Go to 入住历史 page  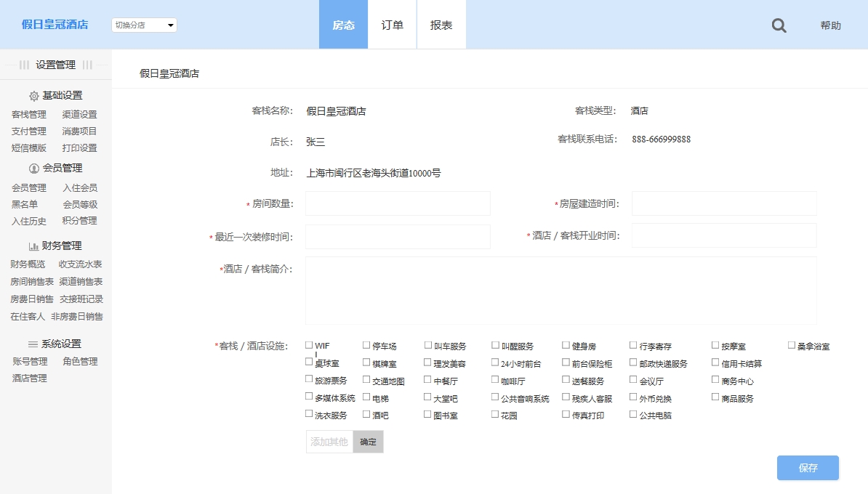coord(29,221)
